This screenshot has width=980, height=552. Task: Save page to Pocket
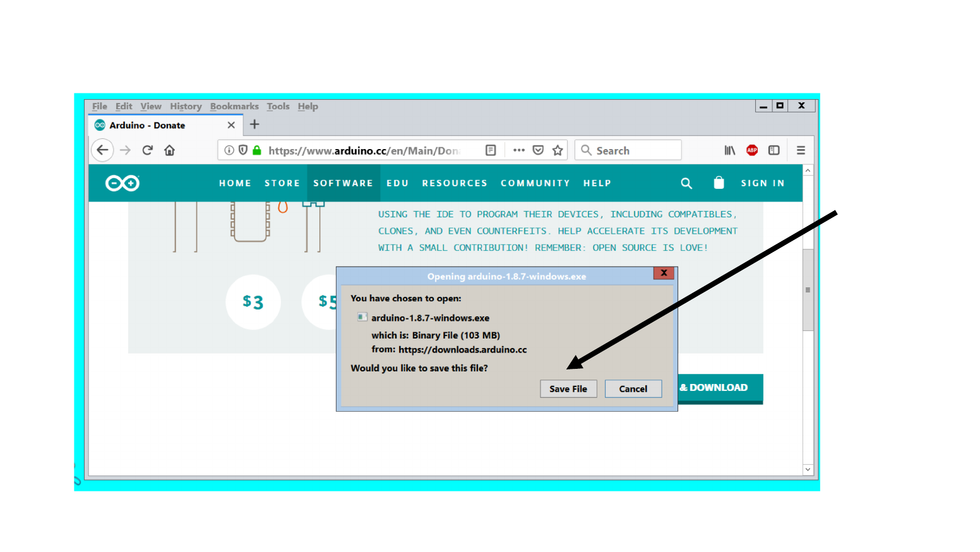point(538,150)
